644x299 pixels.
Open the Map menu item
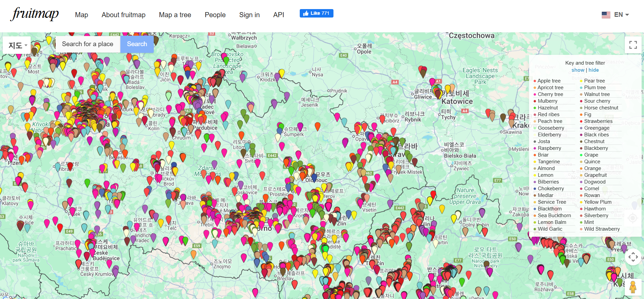tap(82, 15)
